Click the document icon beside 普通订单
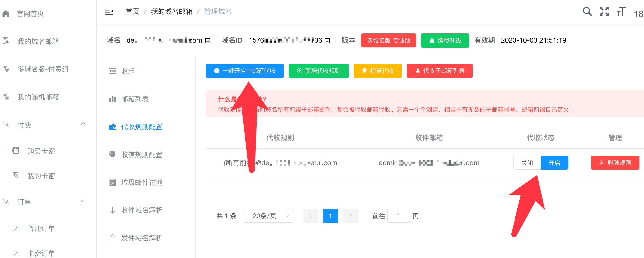This screenshot has width=644, height=258. point(16,228)
